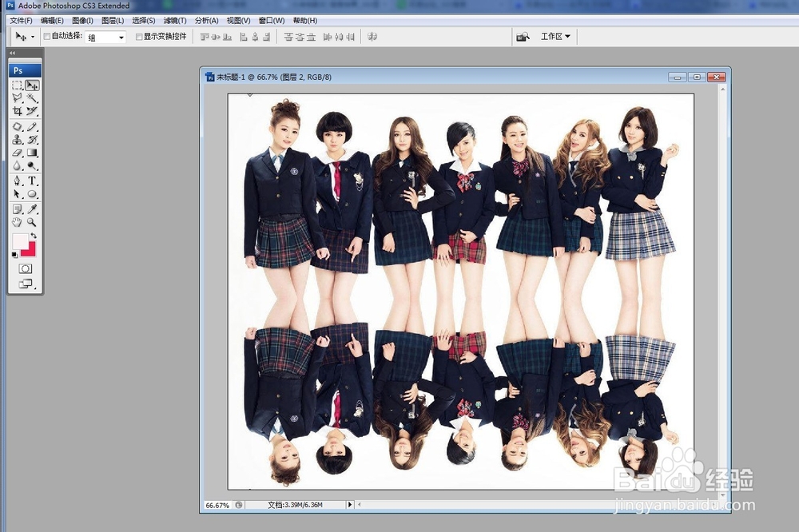Open the 编辑(E) menu
Image resolution: width=799 pixels, height=532 pixels.
coord(52,21)
